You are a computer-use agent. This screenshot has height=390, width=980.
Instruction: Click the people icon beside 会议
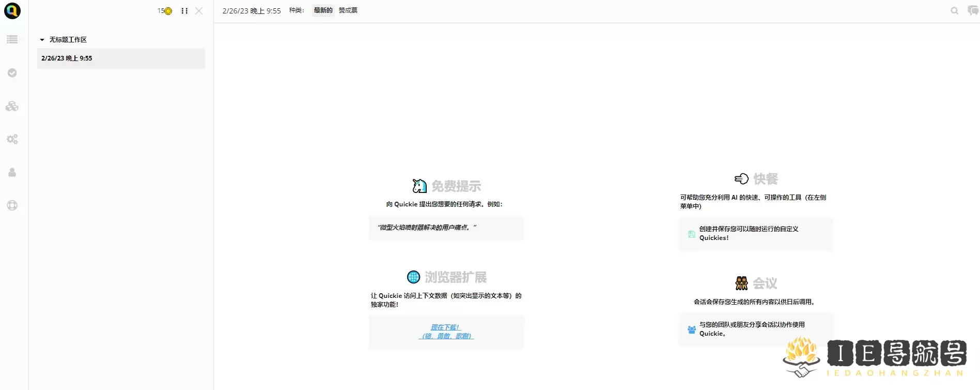tap(742, 283)
